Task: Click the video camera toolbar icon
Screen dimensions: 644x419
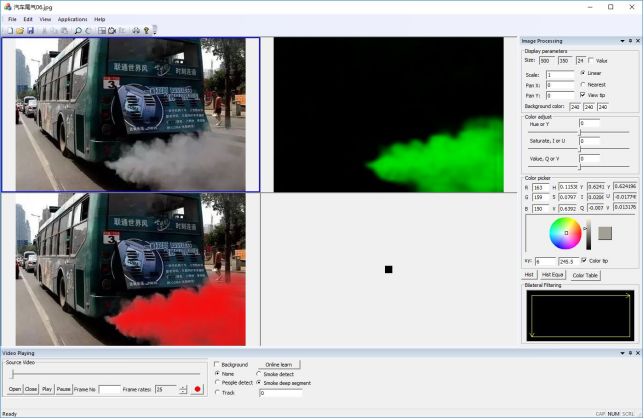Action: click(112, 31)
